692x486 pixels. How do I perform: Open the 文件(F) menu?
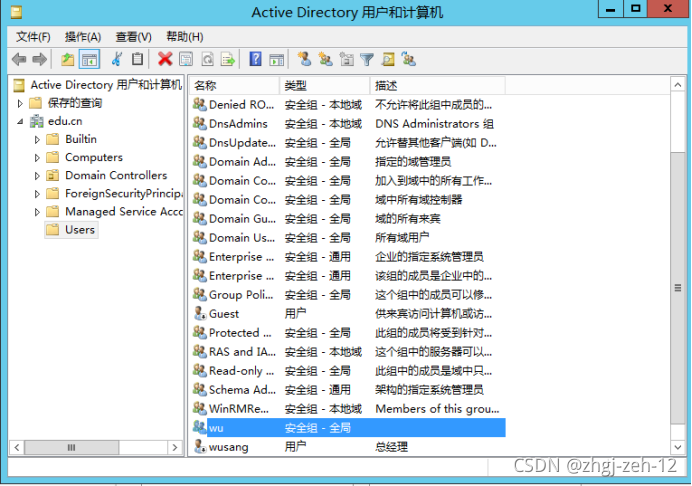pyautogui.click(x=33, y=37)
